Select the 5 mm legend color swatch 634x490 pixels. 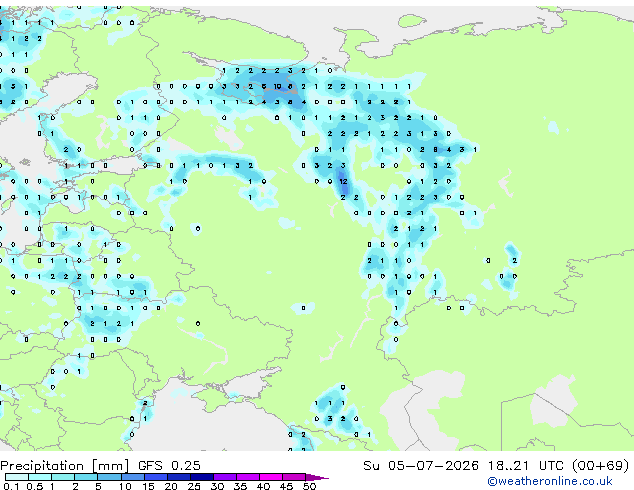(x=109, y=477)
